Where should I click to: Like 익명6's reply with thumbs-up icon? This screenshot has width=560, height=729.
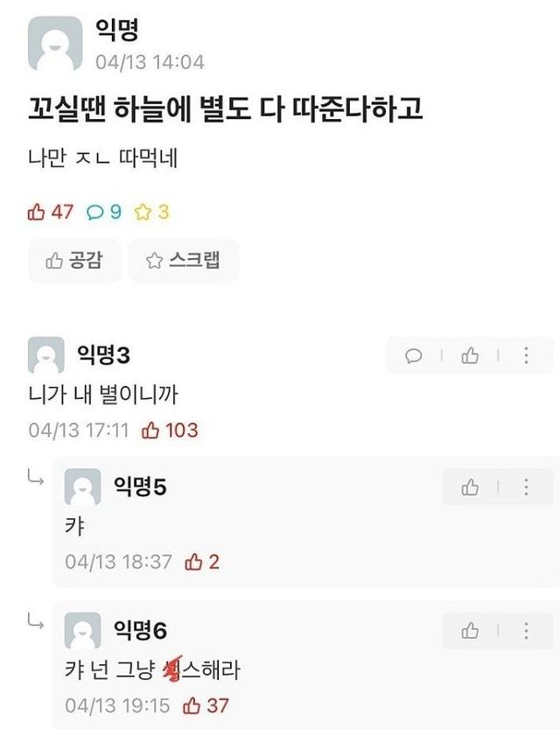point(470,630)
